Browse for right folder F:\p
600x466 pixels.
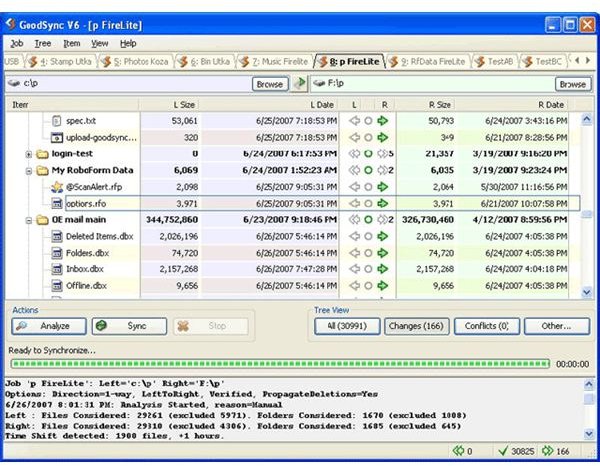click(573, 84)
